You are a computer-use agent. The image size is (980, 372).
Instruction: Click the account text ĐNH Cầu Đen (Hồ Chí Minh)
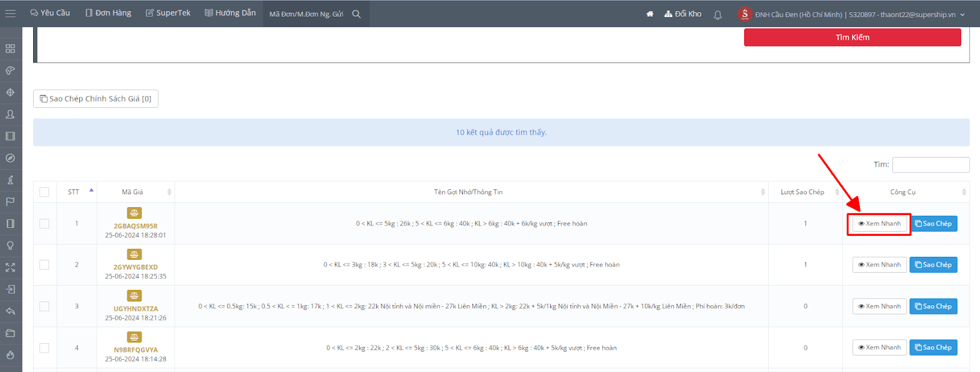799,15
